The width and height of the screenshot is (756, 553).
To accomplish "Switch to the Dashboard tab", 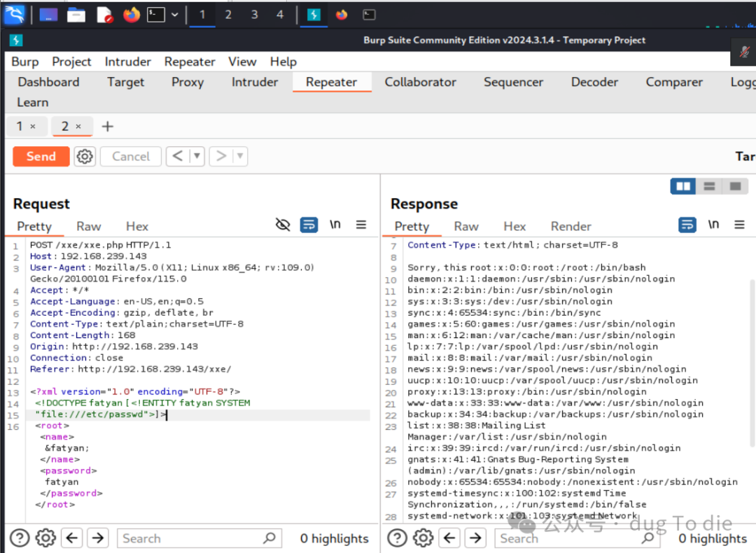I will [49, 82].
